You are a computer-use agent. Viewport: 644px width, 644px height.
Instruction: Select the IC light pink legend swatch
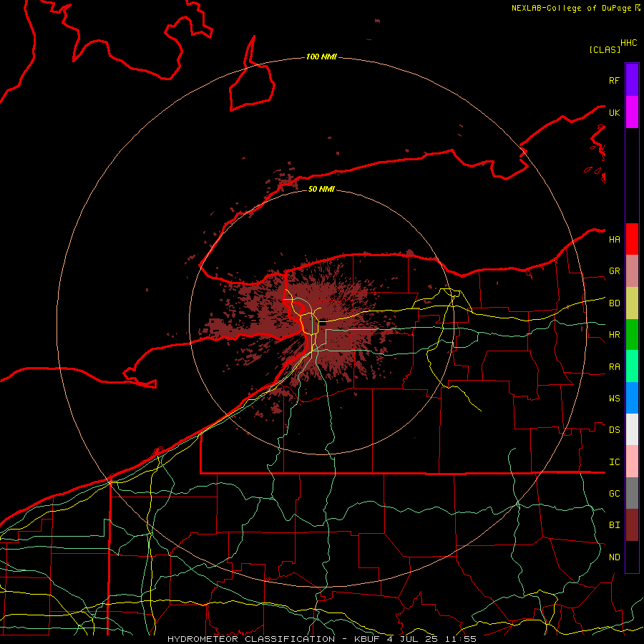632,462
